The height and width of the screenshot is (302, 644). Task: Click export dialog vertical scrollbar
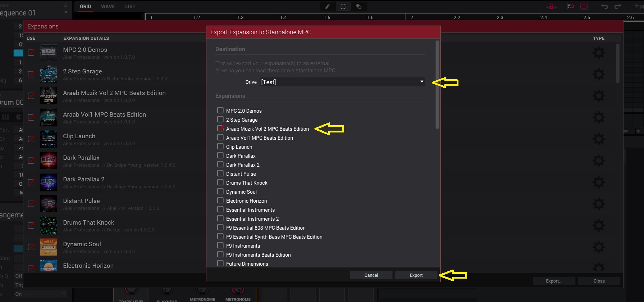(x=437, y=85)
